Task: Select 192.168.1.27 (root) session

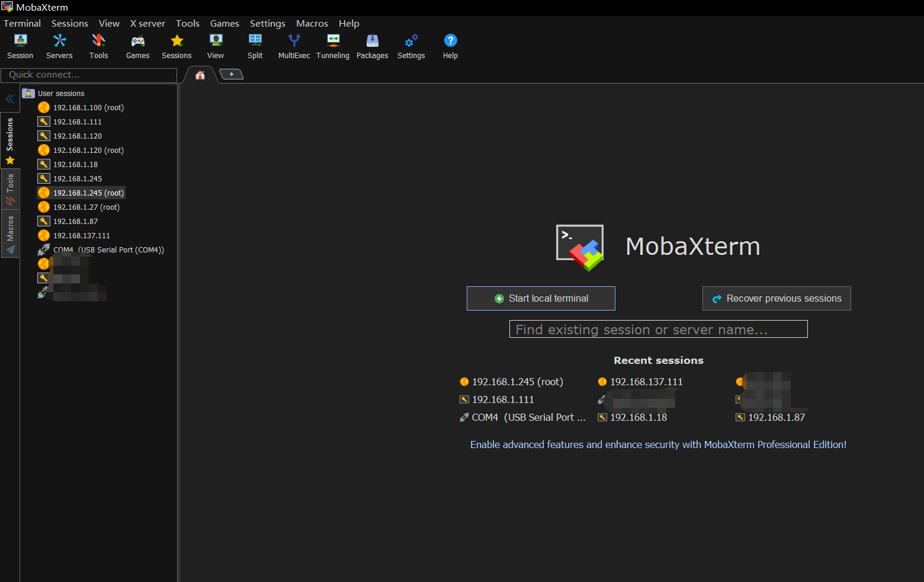Action: click(x=86, y=207)
